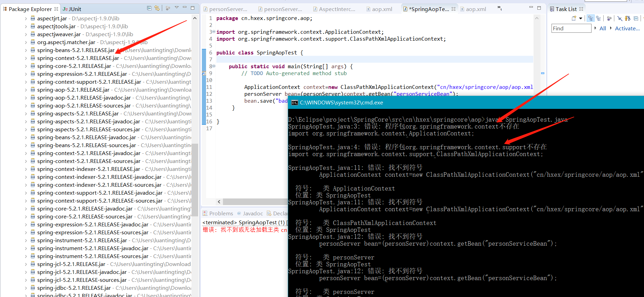Click the All working set link
This screenshot has height=297, width=644.
pos(603,28)
